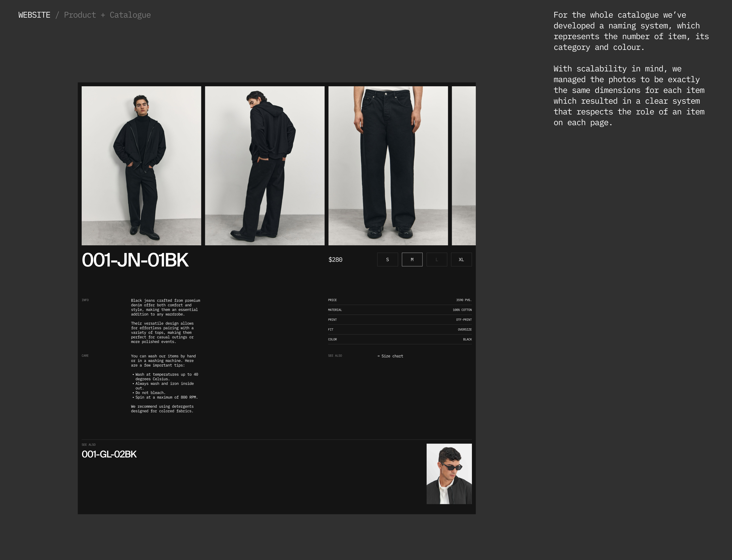Click the FIT OVERSIZE row
This screenshot has width=732, height=560.
[x=399, y=330]
